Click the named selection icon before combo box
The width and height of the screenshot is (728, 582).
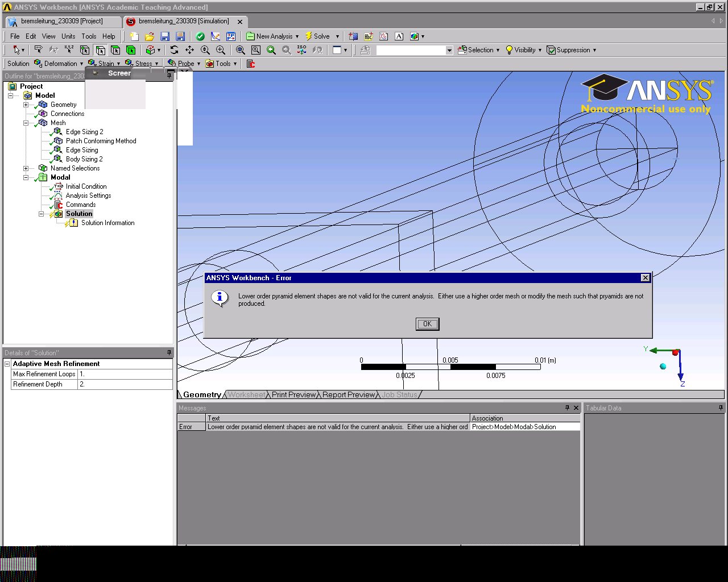coord(365,50)
